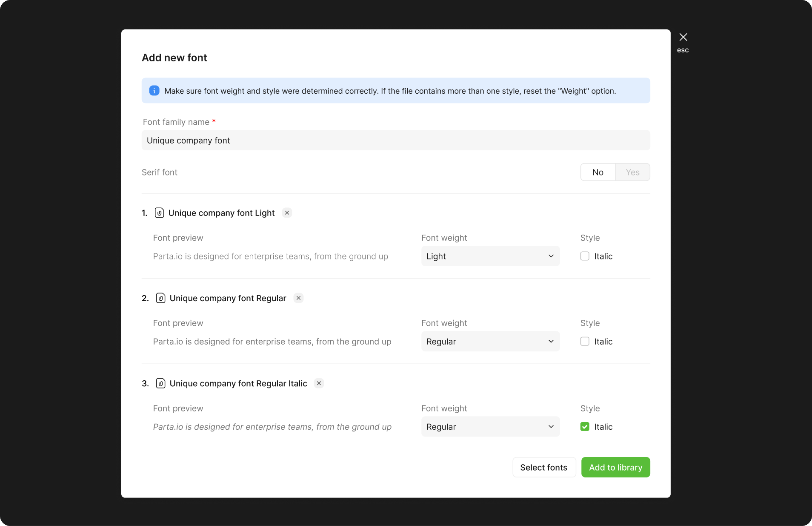The width and height of the screenshot is (812, 526).
Task: Expand font weight dropdown for font 2
Action: click(490, 342)
